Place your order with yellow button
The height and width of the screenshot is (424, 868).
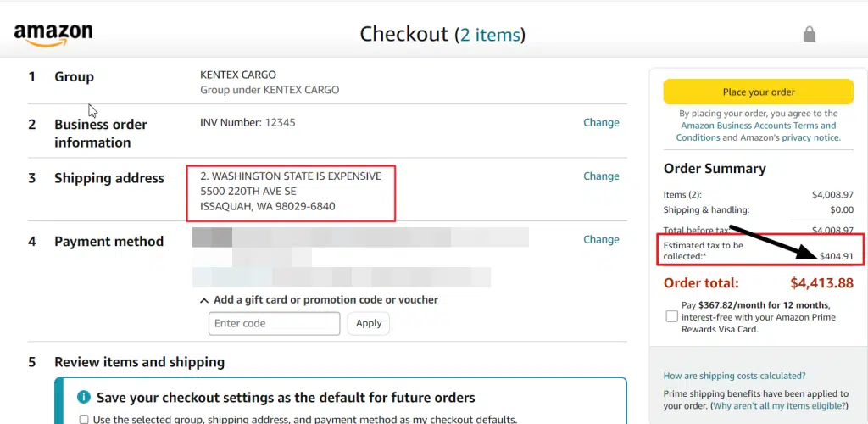[759, 92]
